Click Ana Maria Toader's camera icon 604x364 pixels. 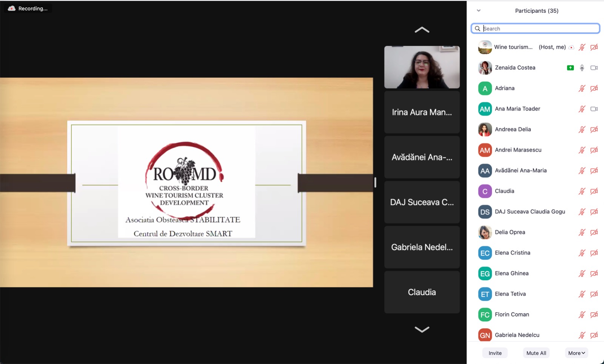pyautogui.click(x=594, y=109)
